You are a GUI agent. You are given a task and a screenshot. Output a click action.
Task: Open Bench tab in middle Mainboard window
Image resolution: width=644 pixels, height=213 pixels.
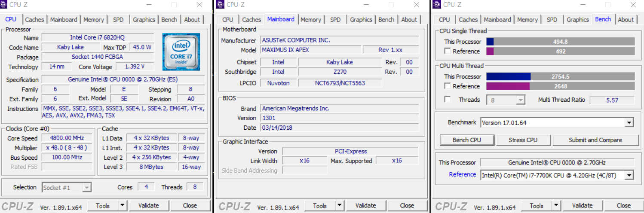click(386, 20)
